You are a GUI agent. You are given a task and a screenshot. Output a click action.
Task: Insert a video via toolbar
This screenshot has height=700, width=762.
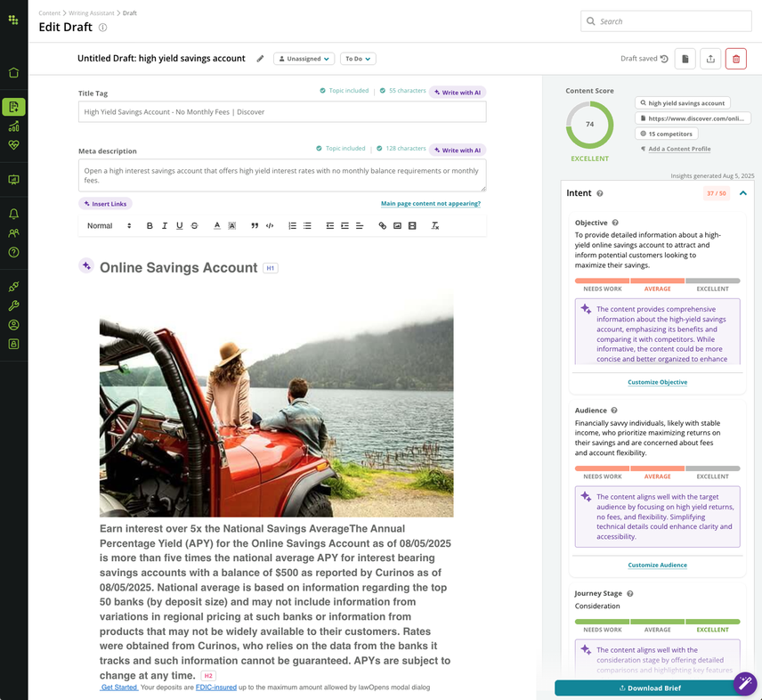[x=412, y=225]
